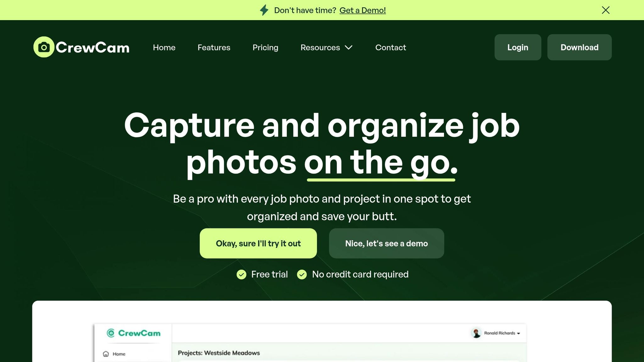This screenshot has height=362, width=644.
Task: Click Ronald Richards avatar picture
Action: 477,333
